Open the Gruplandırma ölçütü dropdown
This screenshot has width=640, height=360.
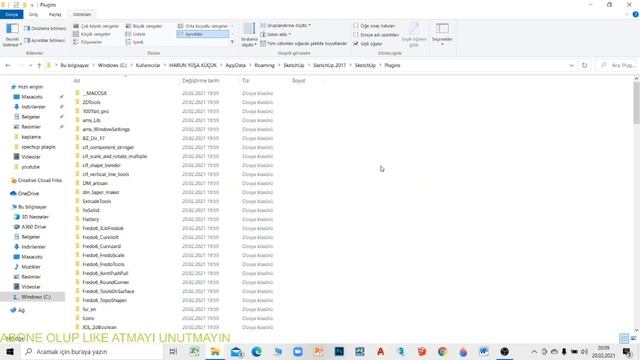click(x=285, y=26)
